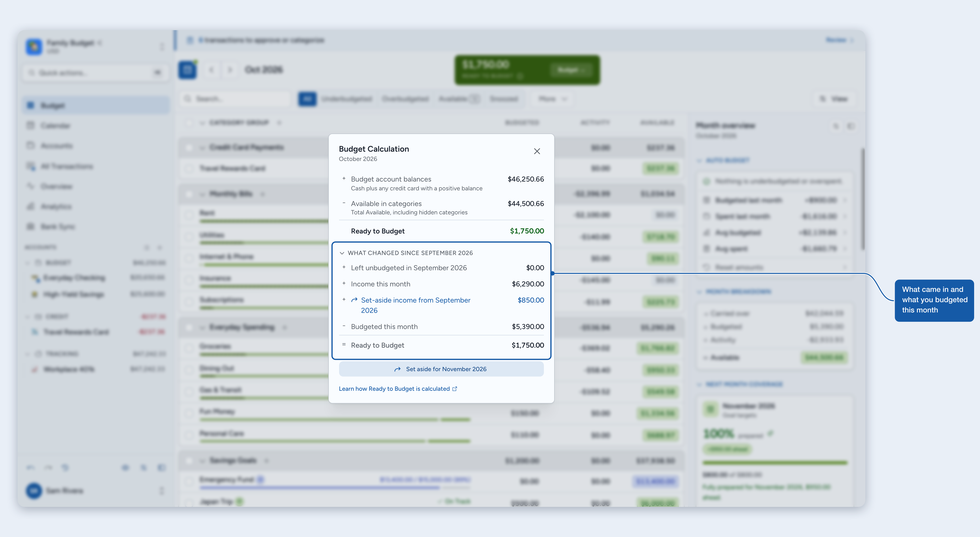Screen dimensions: 980x537
Task: Click the $5,390.00 budgeted amount
Action: point(528,327)
